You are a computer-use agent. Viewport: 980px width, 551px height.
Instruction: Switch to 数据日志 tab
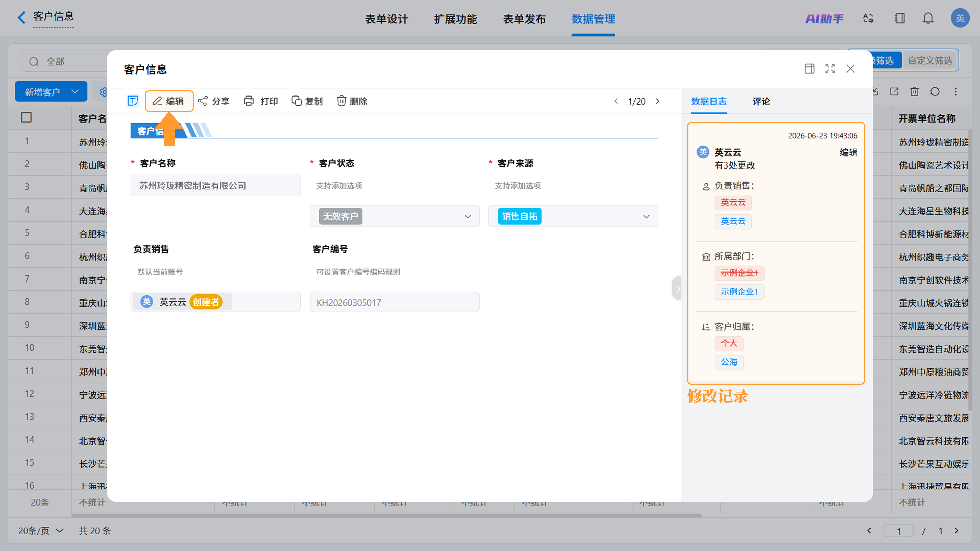pos(709,101)
